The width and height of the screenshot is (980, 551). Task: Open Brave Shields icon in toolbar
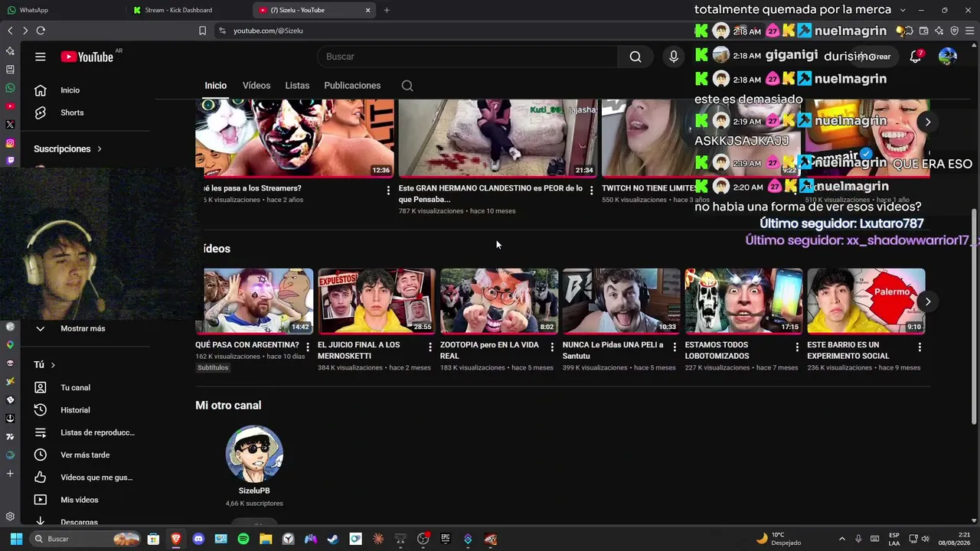(x=955, y=31)
